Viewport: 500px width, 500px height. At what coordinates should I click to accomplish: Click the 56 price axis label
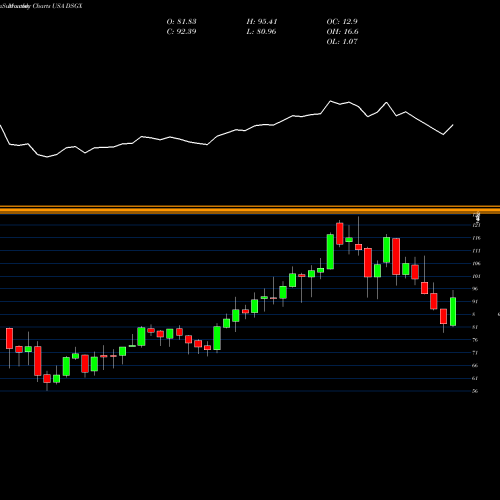click(475, 391)
